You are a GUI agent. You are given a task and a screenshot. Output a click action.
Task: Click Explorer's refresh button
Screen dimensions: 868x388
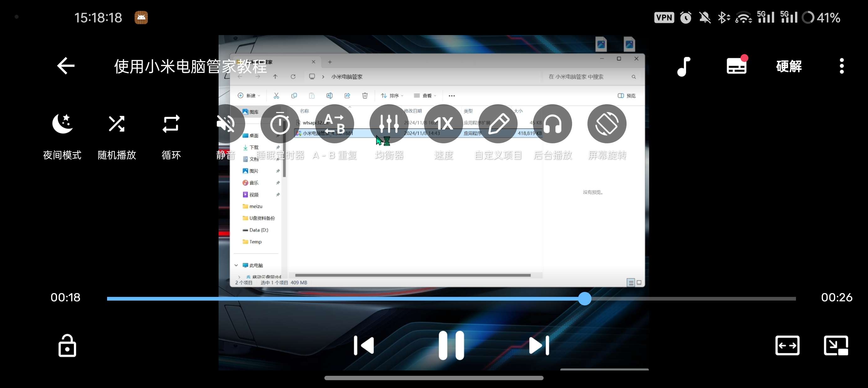point(293,77)
